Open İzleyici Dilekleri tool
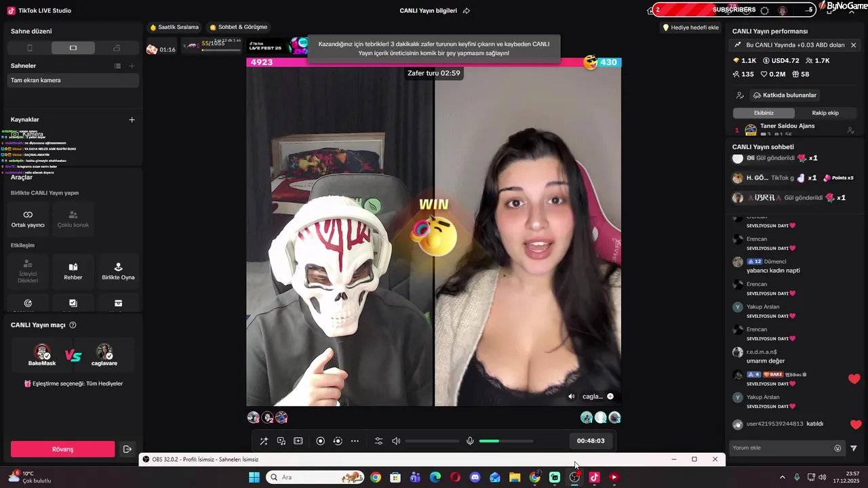 tap(28, 272)
